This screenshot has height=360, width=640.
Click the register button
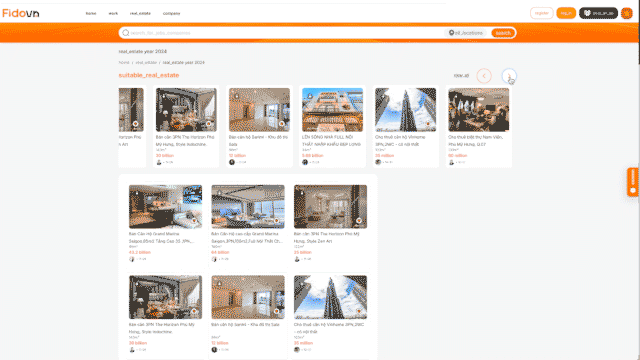tap(542, 13)
